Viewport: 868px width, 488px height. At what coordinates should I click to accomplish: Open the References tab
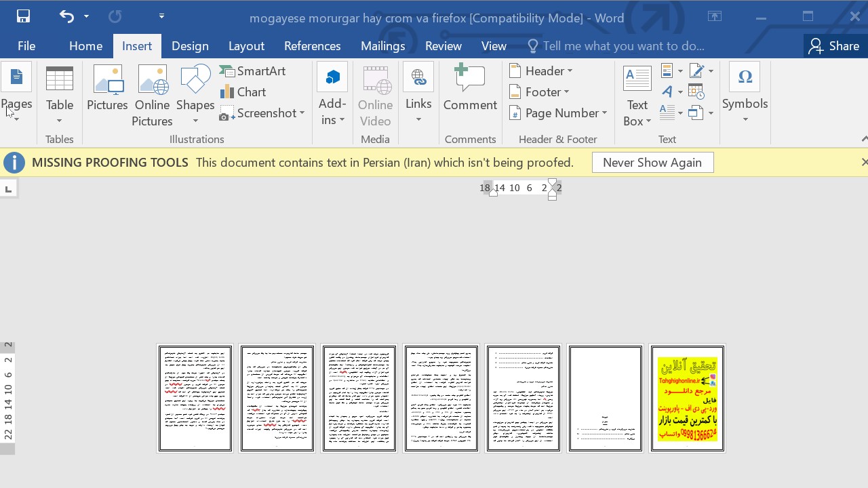(312, 46)
